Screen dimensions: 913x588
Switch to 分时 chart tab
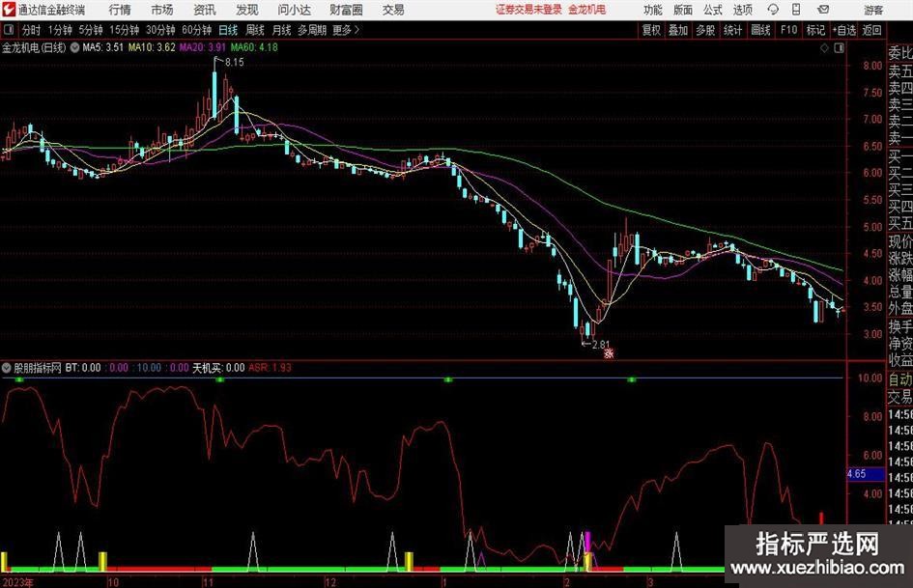(32, 30)
